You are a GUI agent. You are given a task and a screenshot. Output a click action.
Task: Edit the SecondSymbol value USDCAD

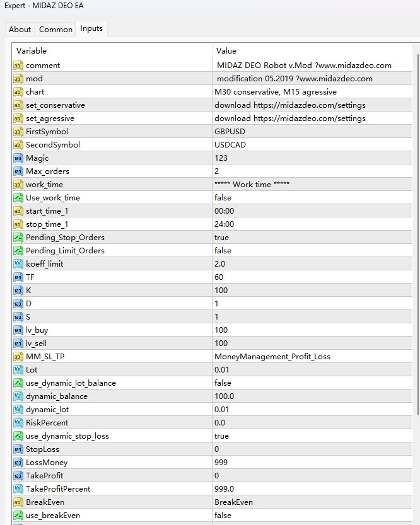(x=230, y=145)
